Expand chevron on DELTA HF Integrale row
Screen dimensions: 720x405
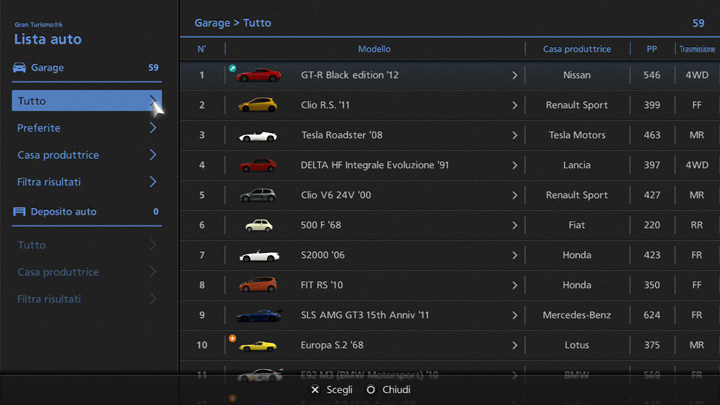(515, 165)
